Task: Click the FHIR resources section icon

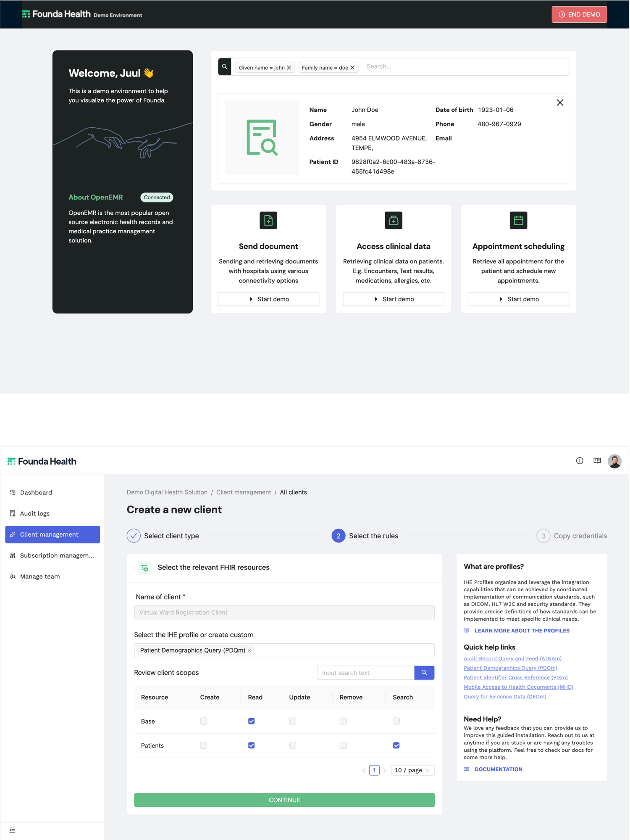Action: click(x=144, y=568)
